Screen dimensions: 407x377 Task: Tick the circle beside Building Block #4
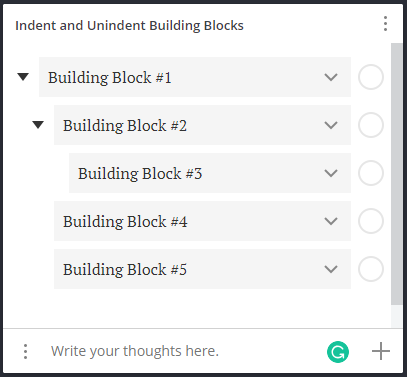tap(371, 221)
